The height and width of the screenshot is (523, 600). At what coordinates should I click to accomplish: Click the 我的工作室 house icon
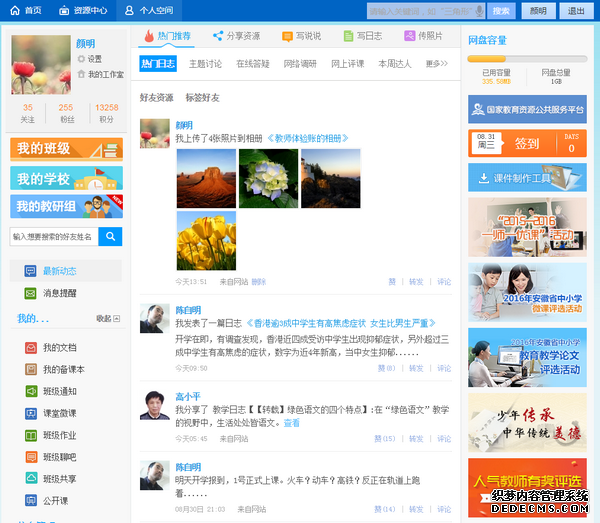coord(81,74)
